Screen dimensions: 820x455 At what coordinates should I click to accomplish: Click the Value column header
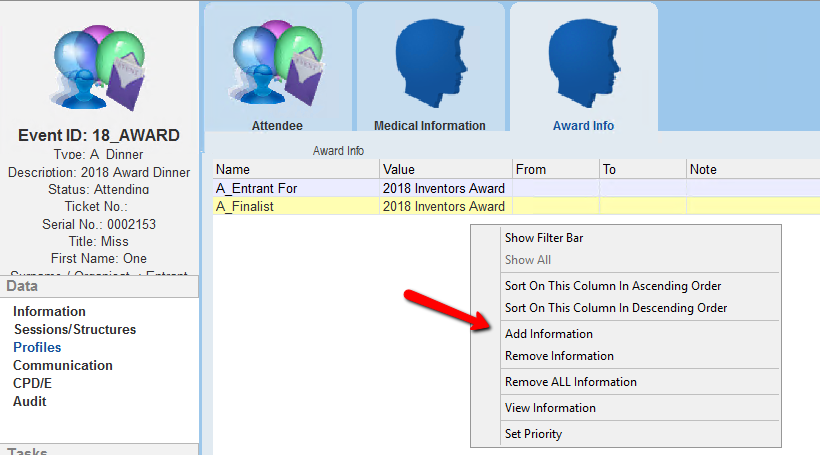[444, 170]
